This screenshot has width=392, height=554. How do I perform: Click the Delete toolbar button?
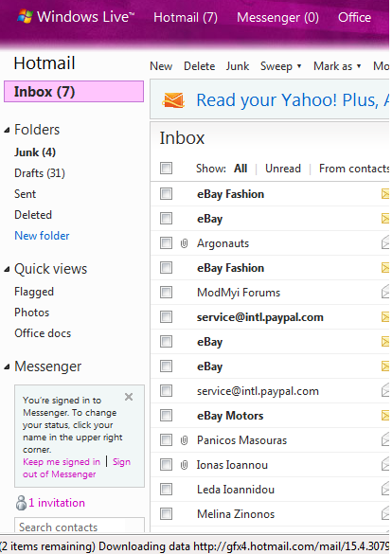[199, 66]
